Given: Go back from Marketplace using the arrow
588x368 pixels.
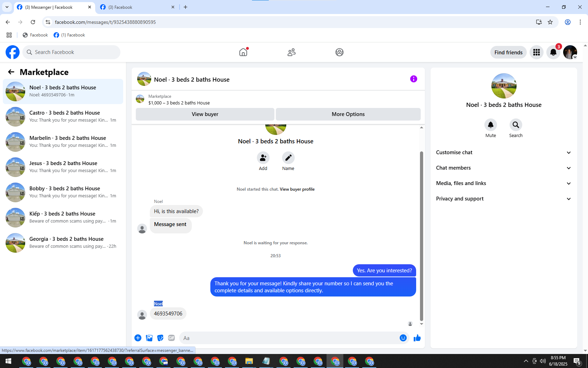Looking at the screenshot, I should pos(11,72).
